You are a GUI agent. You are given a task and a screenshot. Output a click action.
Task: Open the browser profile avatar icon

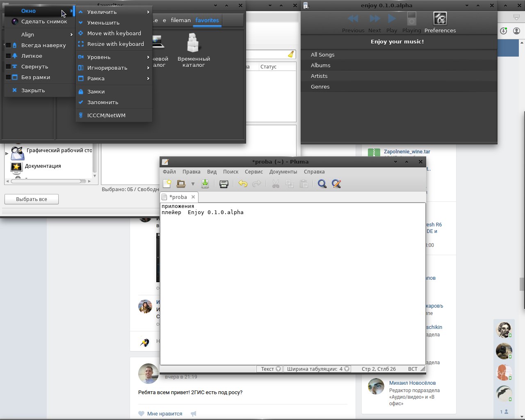516,31
